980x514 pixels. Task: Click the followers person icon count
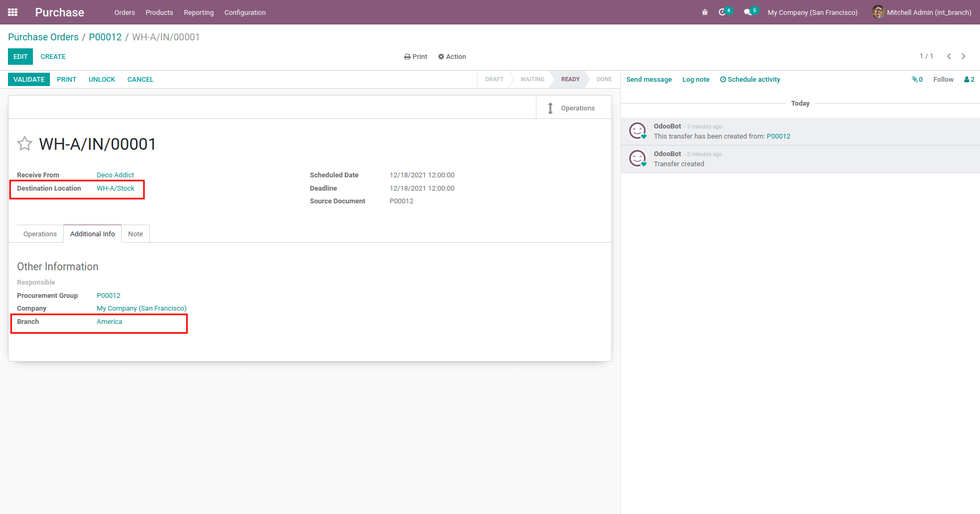point(969,80)
